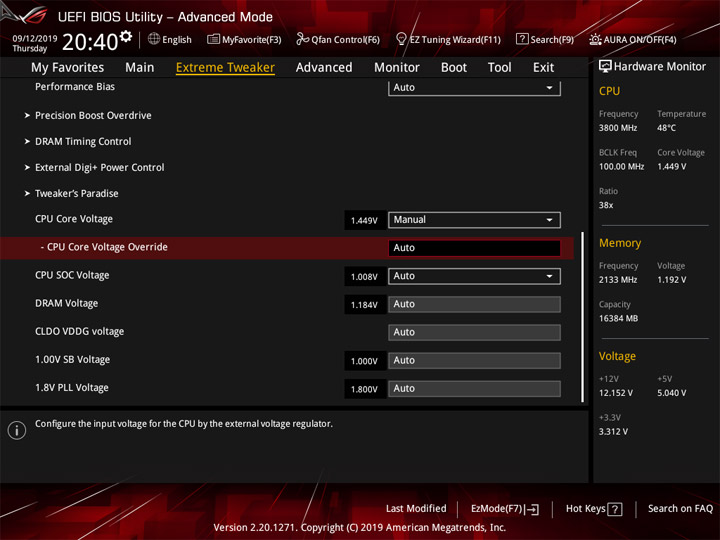The height and width of the screenshot is (540, 720).
Task: Start EZ Tuning Wizard(F11)
Action: point(448,39)
